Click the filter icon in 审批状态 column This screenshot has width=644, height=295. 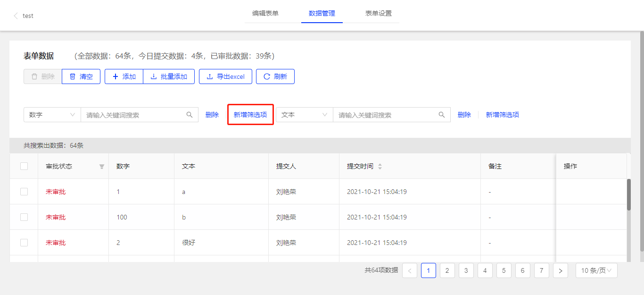coord(101,167)
